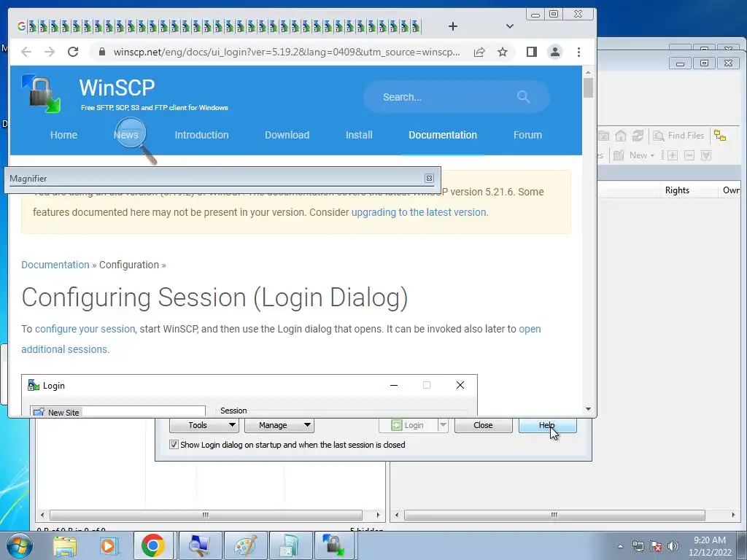747x560 pixels.
Task: Expand the tab search chevron
Action: [x=510, y=26]
